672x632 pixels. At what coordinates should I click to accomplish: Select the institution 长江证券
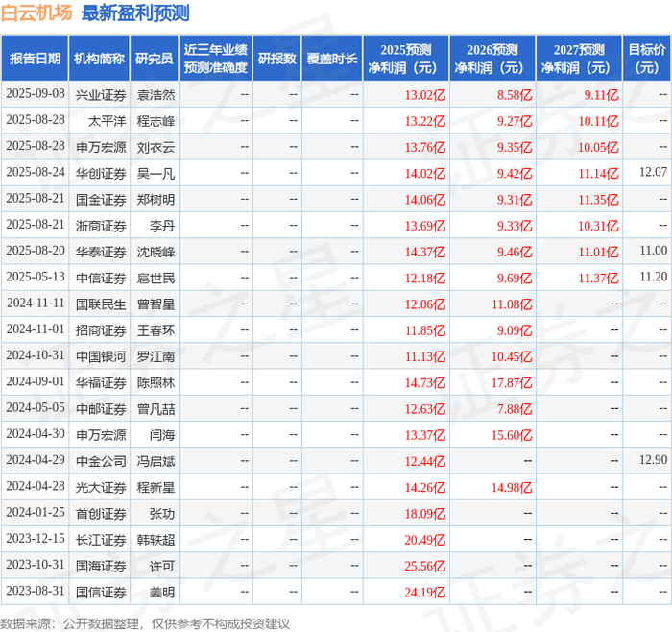coord(101,540)
